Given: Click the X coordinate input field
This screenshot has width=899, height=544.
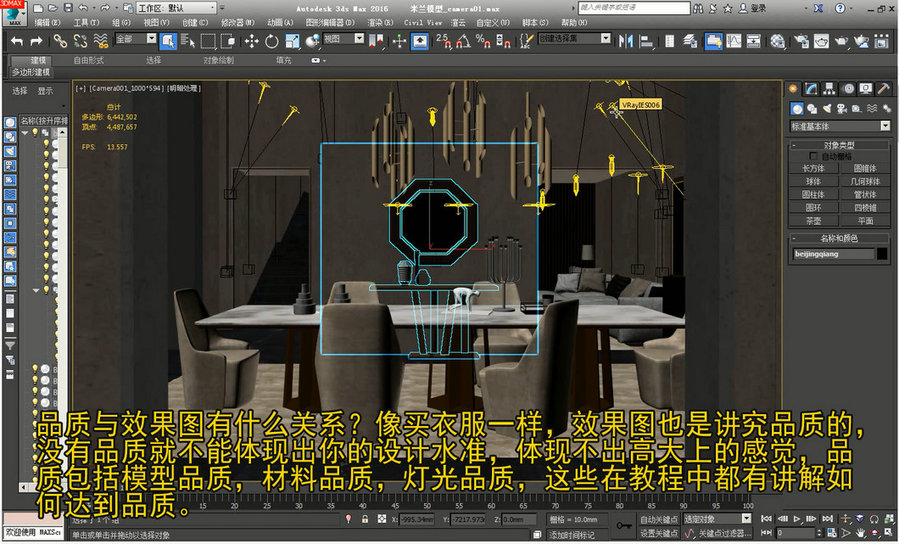Looking at the screenshot, I should coord(416,519).
